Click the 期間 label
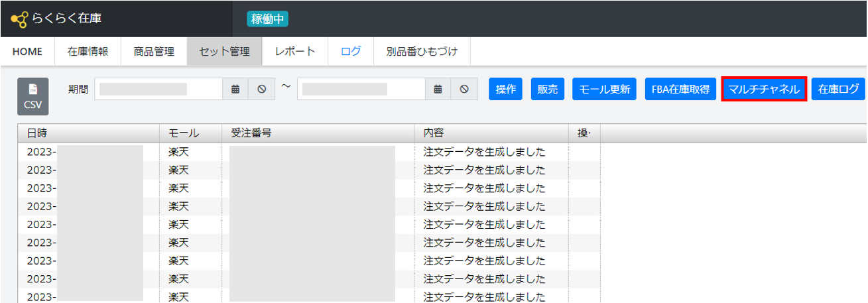The width and height of the screenshot is (868, 303). (x=78, y=89)
